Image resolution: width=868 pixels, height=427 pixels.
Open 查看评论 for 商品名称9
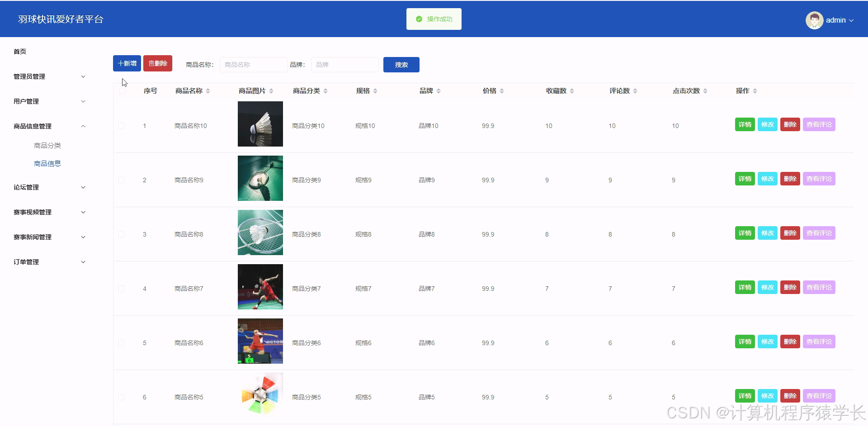click(819, 178)
